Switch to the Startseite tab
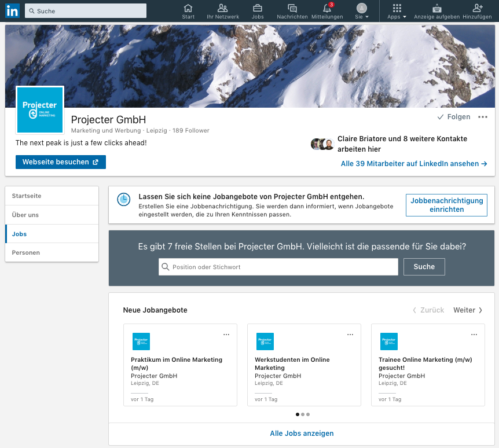The height and width of the screenshot is (448, 499). 52,196
